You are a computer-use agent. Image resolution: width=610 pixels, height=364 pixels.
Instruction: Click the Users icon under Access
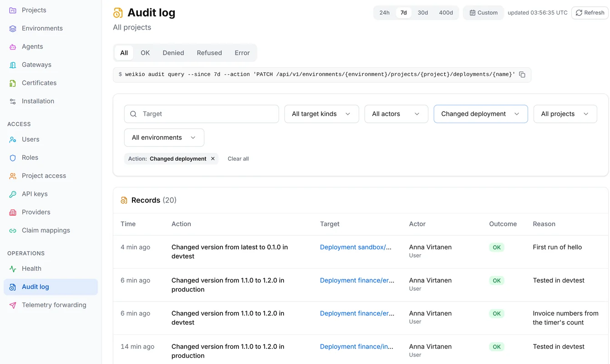tap(13, 139)
